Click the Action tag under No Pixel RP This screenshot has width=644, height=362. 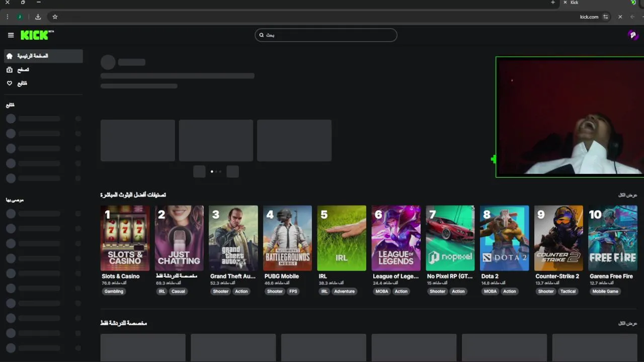point(458,291)
